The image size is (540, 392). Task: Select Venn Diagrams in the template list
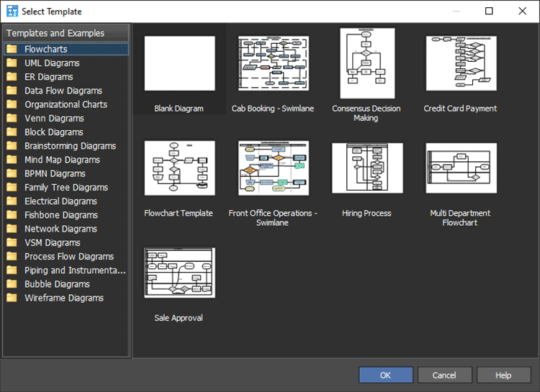point(54,118)
